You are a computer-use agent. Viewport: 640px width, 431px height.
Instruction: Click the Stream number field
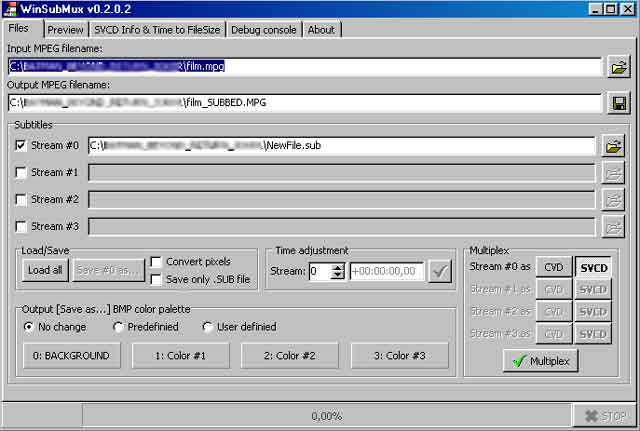[320, 271]
